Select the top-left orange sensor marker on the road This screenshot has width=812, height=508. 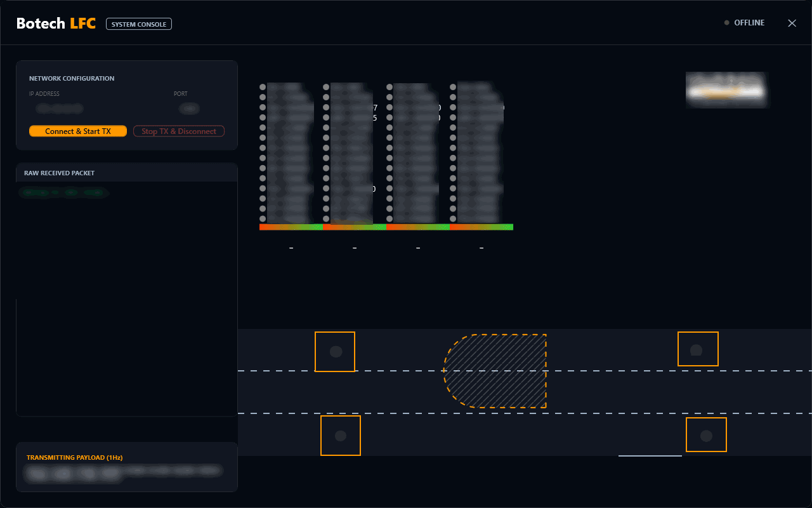pyautogui.click(x=335, y=352)
